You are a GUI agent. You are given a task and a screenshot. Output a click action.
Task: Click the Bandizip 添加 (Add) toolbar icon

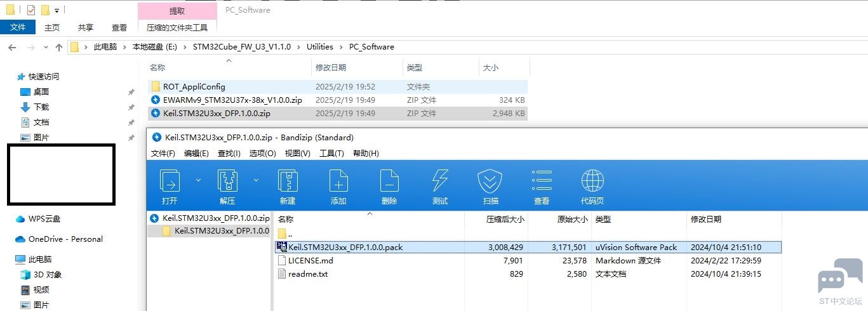pos(338,182)
